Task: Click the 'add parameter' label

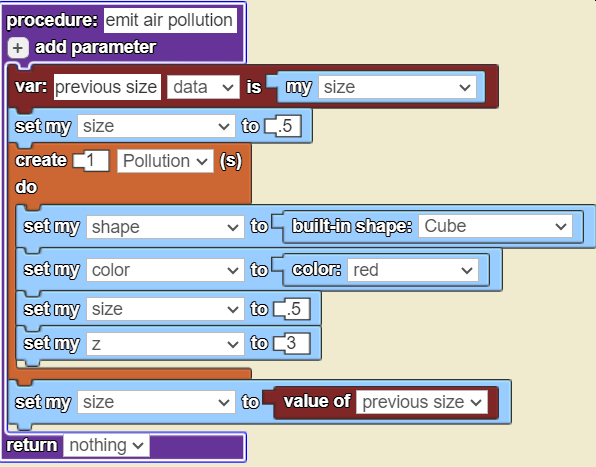Action: click(x=95, y=47)
